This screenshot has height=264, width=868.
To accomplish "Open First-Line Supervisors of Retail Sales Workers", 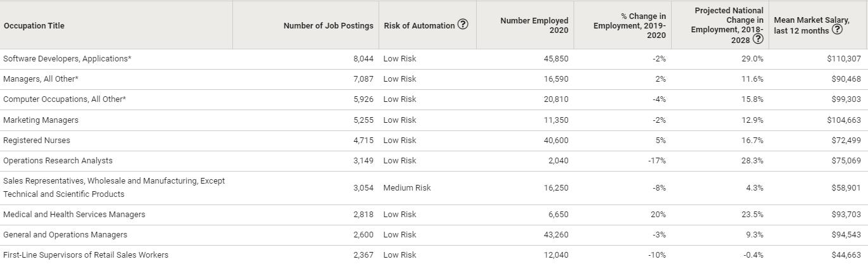I will pyautogui.click(x=85, y=255).
